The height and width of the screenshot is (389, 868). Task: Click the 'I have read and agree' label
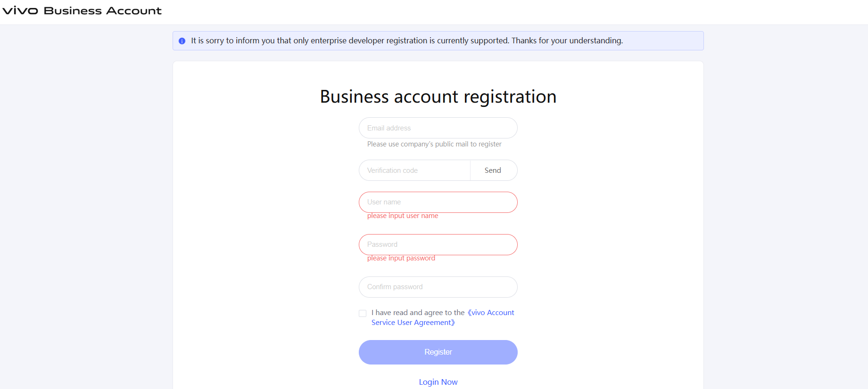click(x=418, y=313)
